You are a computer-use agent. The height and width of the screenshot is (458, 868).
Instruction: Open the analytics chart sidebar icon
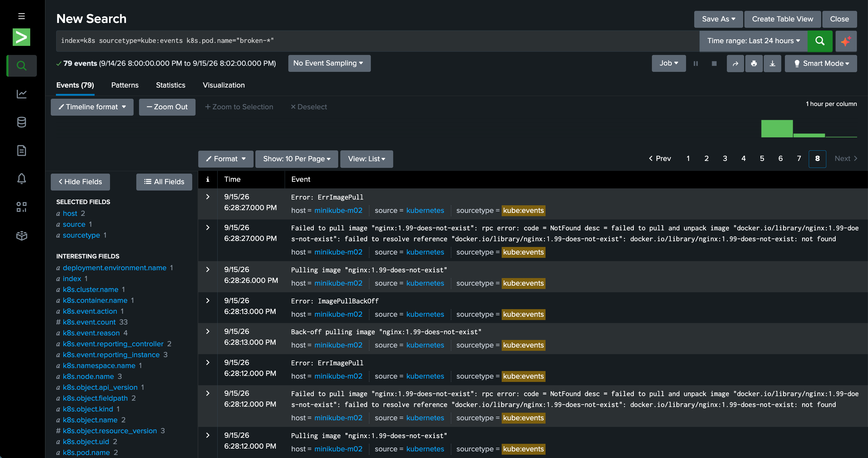click(21, 94)
